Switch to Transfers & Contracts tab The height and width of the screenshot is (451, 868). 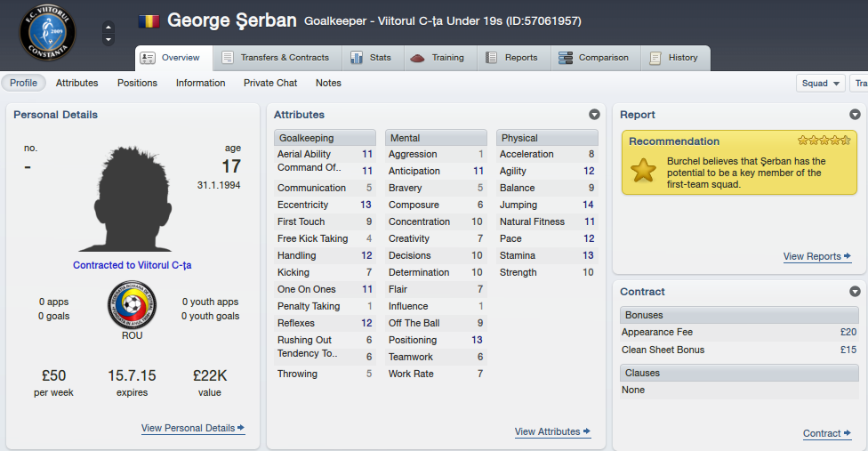(x=275, y=58)
